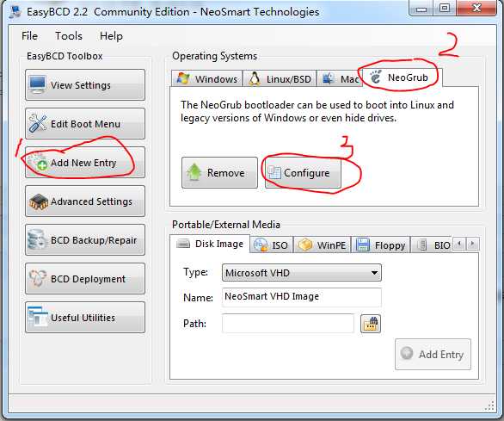Click the paw icon on NeoGrub tab

[375, 77]
